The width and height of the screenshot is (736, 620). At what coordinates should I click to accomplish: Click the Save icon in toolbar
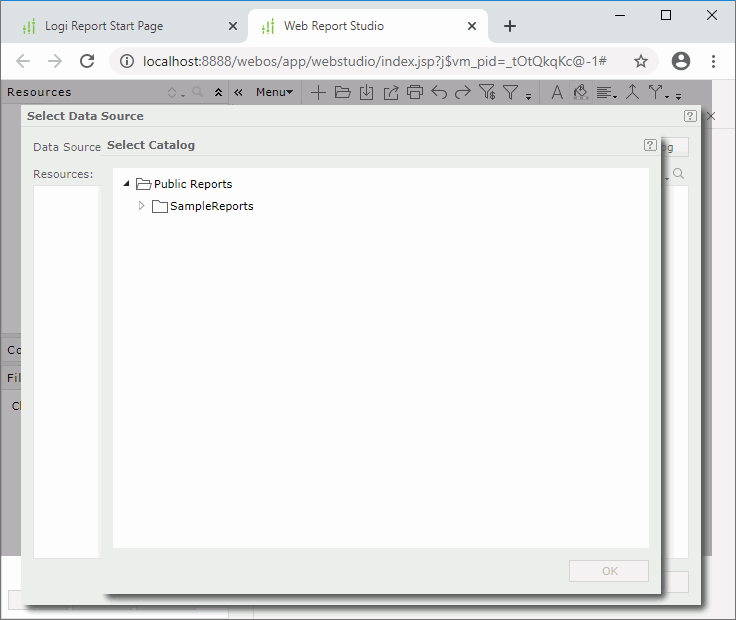coord(366,93)
